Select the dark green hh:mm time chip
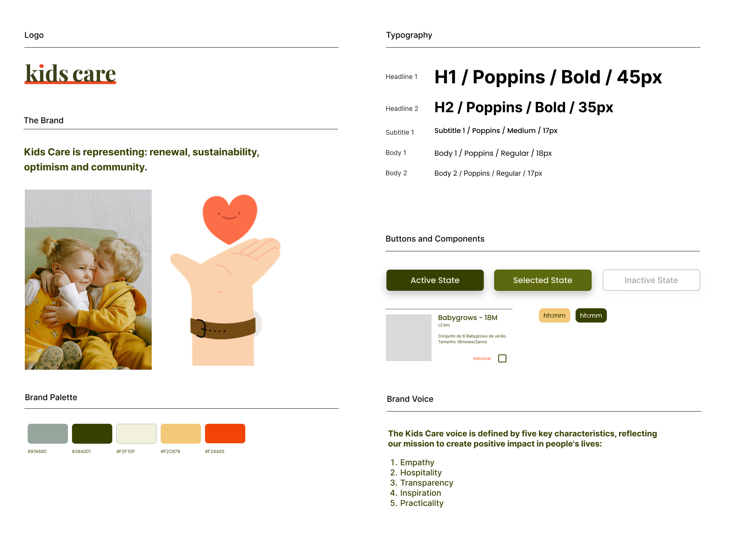The width and height of the screenshot is (746, 560). click(x=591, y=316)
